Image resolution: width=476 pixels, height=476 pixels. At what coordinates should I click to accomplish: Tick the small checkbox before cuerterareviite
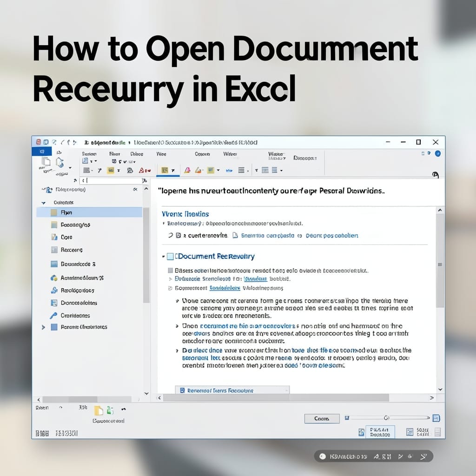(178, 235)
